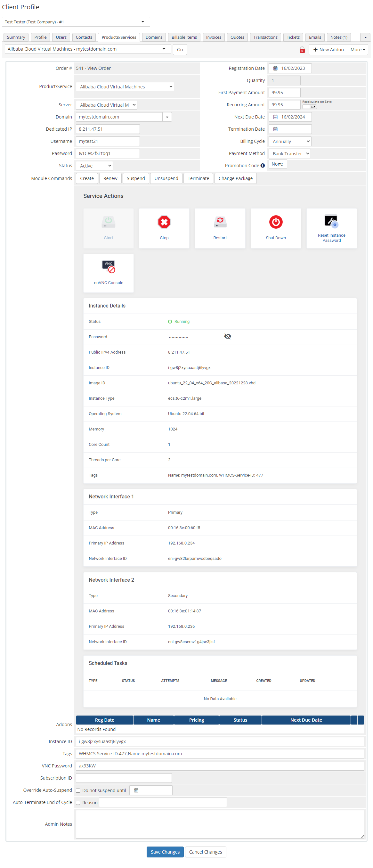Click the Change Package module command
373x868 pixels.
pos(235,179)
